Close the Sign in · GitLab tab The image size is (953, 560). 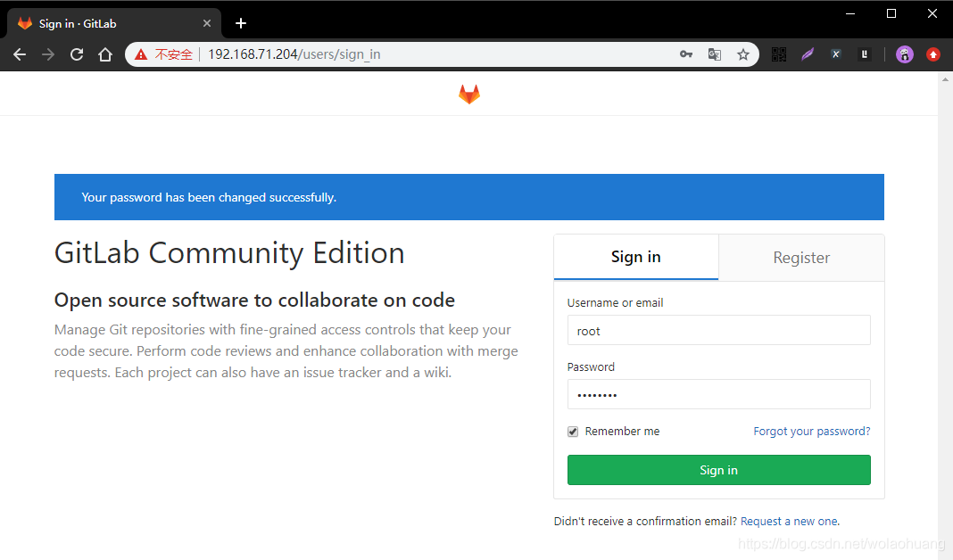pos(207,23)
